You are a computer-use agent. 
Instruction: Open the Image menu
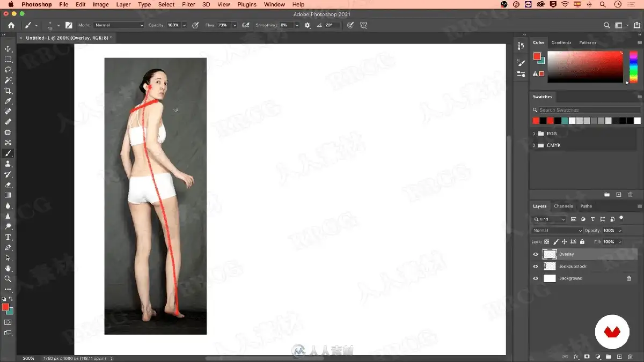point(101,4)
